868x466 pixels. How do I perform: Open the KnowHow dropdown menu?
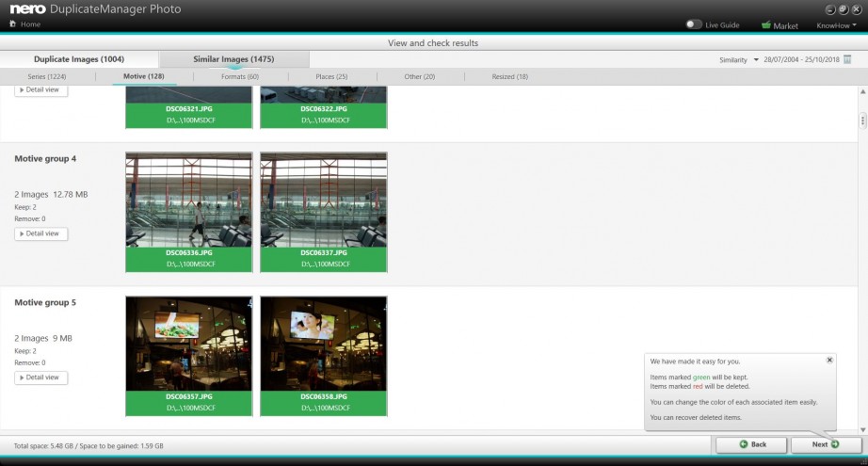point(836,25)
